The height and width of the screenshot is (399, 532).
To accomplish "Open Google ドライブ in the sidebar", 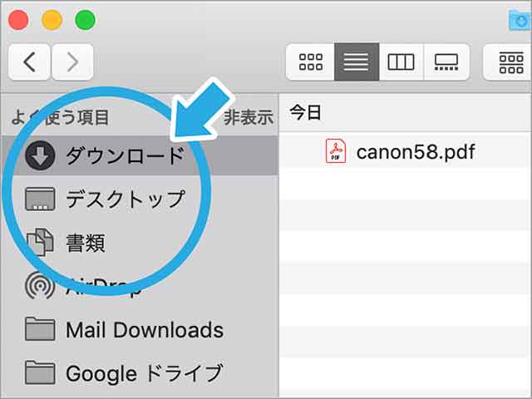I will (x=140, y=372).
